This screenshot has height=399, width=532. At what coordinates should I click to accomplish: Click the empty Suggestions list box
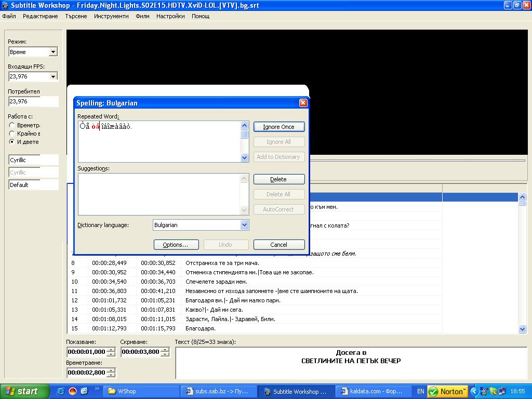[159, 194]
